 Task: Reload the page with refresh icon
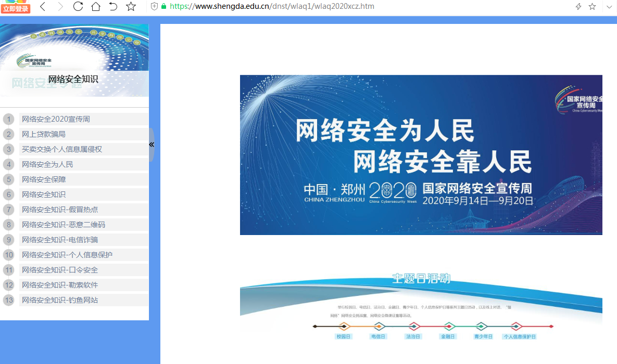pos(78,7)
